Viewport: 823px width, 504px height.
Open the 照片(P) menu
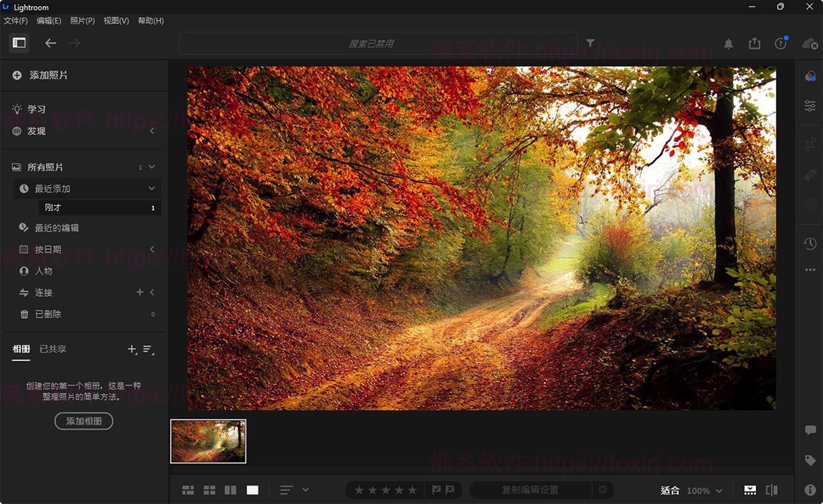tap(82, 21)
